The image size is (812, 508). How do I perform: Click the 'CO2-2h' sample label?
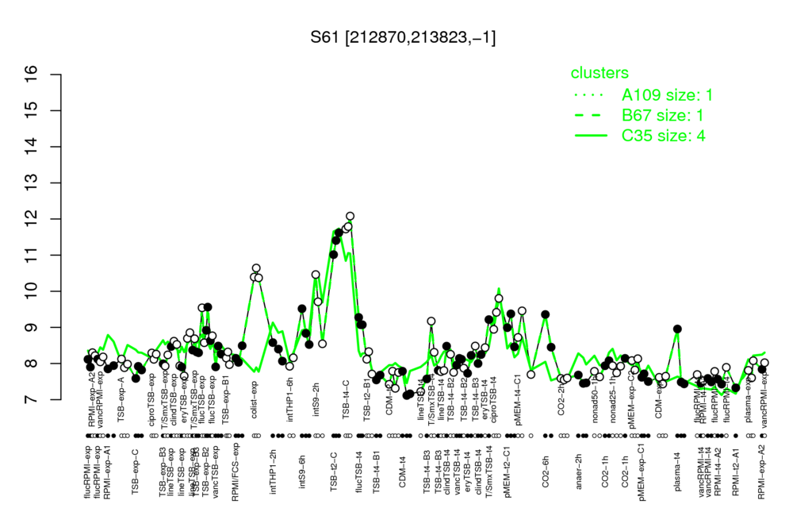click(x=561, y=401)
